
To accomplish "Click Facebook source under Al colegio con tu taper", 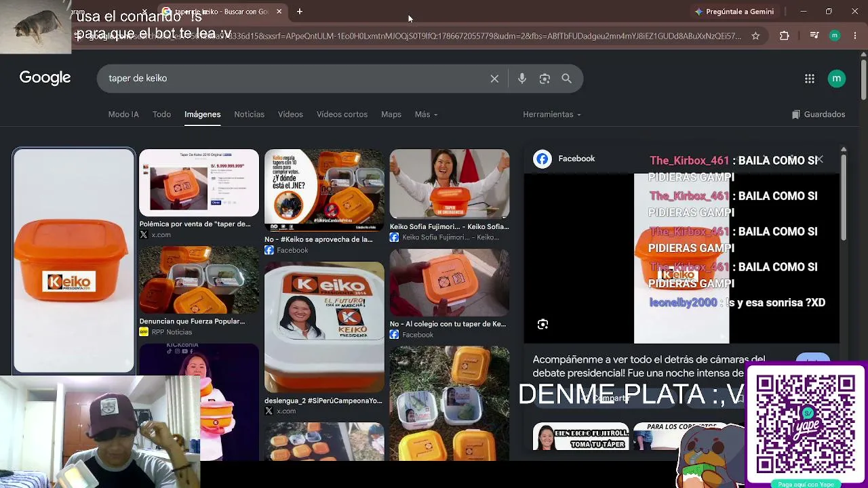I will (x=412, y=335).
